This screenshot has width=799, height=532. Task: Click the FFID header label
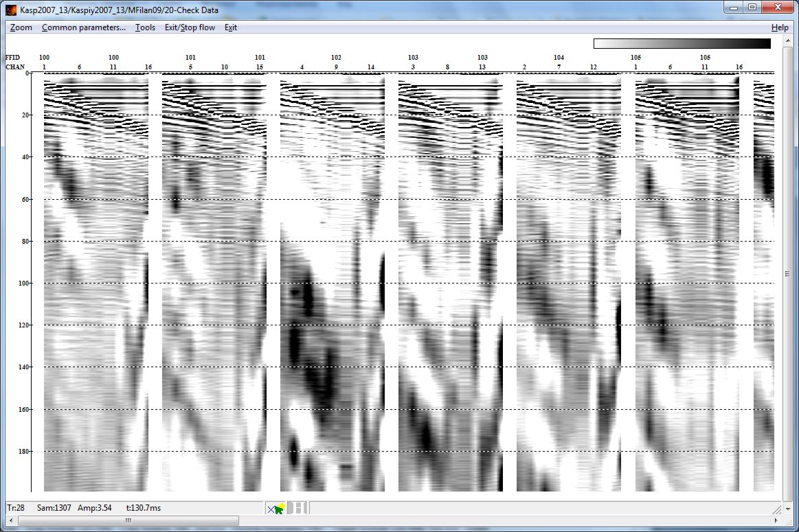13,58
